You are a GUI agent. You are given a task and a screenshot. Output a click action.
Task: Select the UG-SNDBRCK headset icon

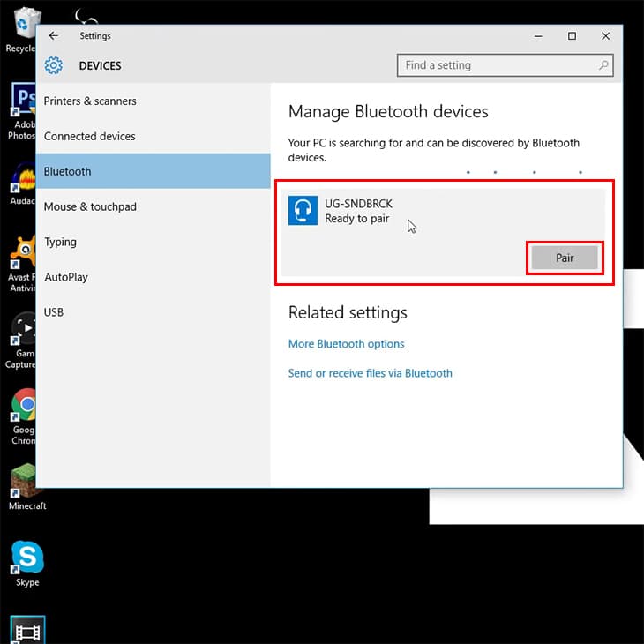click(303, 211)
